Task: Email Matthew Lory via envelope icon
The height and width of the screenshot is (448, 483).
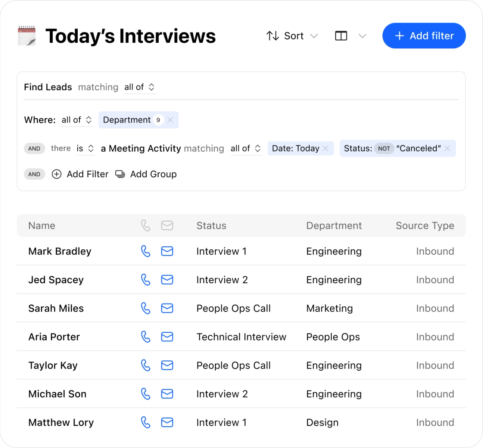Action: [167, 423]
